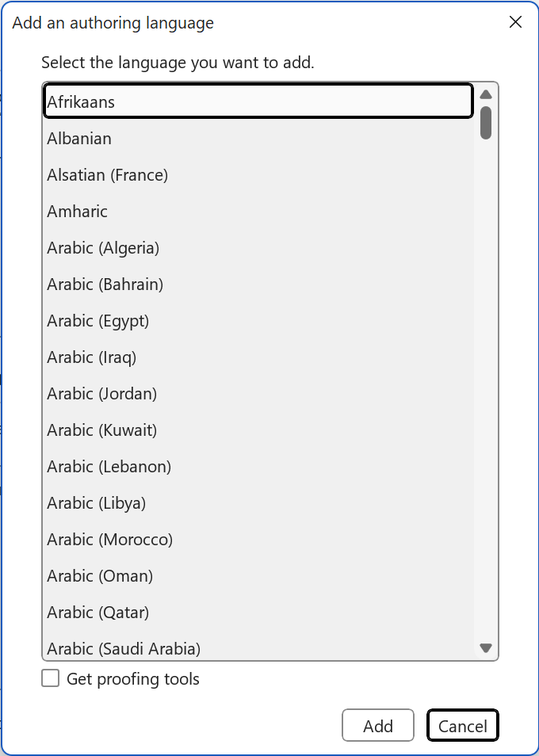This screenshot has height=756, width=539.
Task: Choose Arabic (Bahrain) entry
Action: point(258,284)
